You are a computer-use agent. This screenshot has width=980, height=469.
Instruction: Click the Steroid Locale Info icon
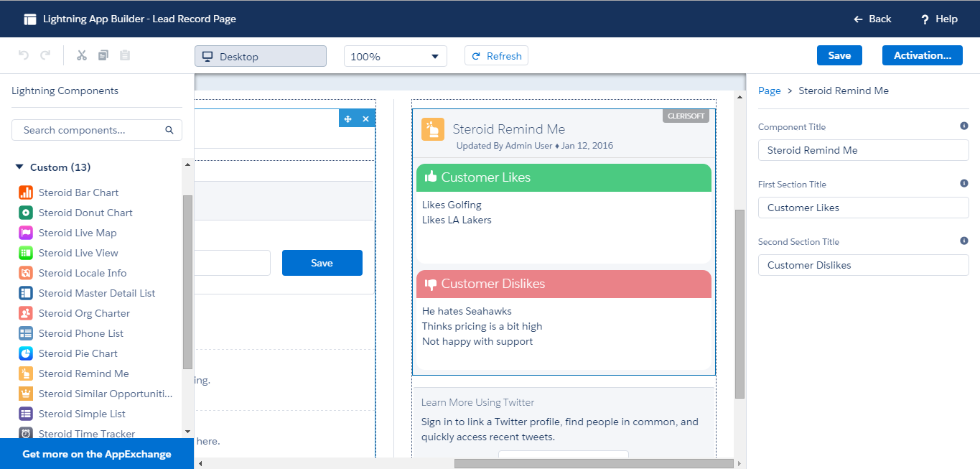26,273
